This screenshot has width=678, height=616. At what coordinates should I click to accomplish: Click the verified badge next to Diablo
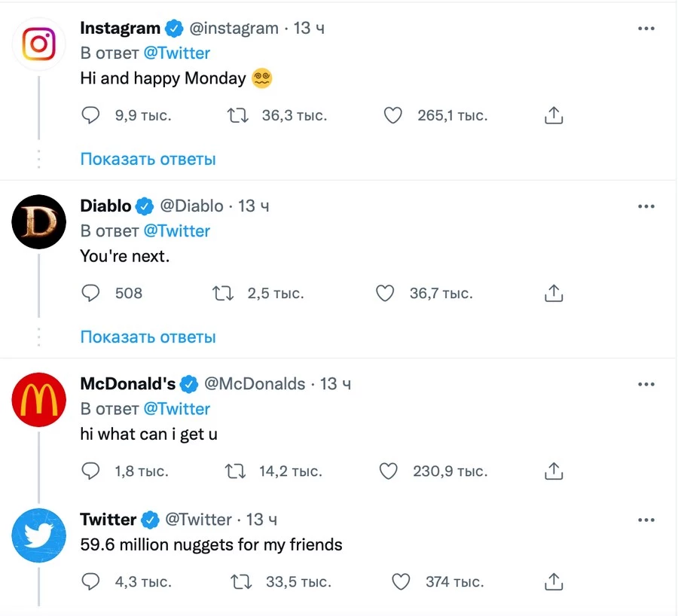pos(143,205)
